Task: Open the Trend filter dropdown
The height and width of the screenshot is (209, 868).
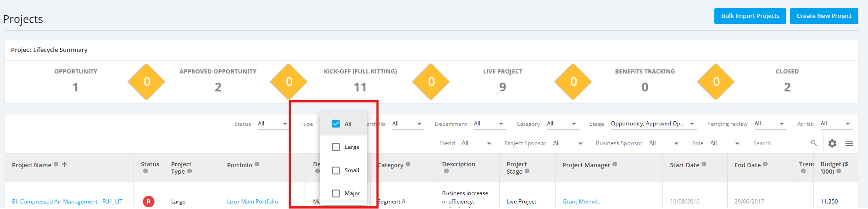Action: (477, 143)
